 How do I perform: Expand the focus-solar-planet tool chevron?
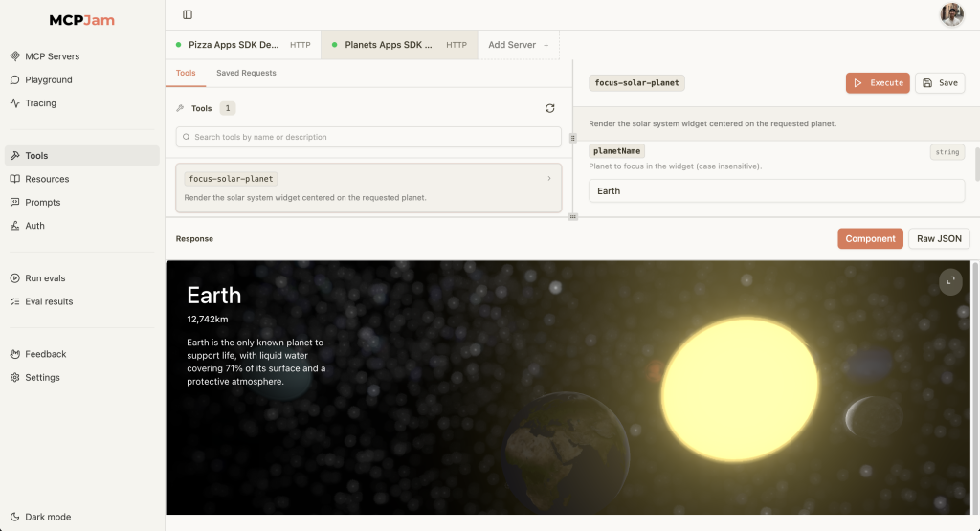pyautogui.click(x=548, y=179)
